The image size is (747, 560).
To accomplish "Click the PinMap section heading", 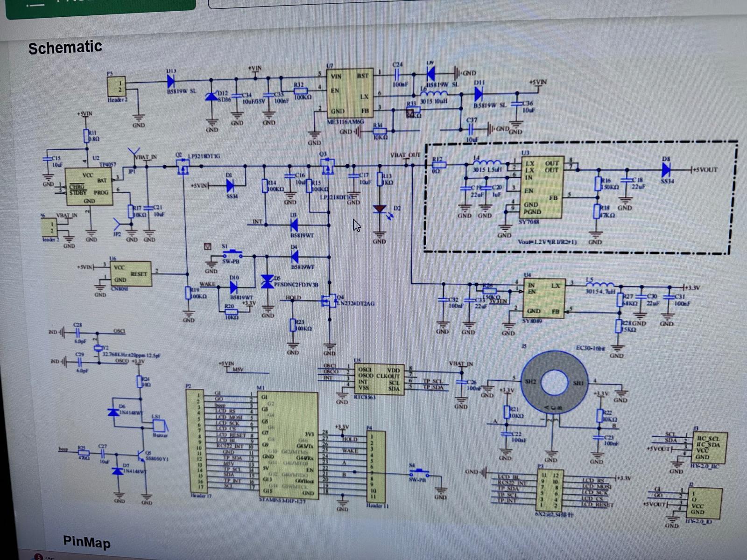I will pyautogui.click(x=87, y=542).
